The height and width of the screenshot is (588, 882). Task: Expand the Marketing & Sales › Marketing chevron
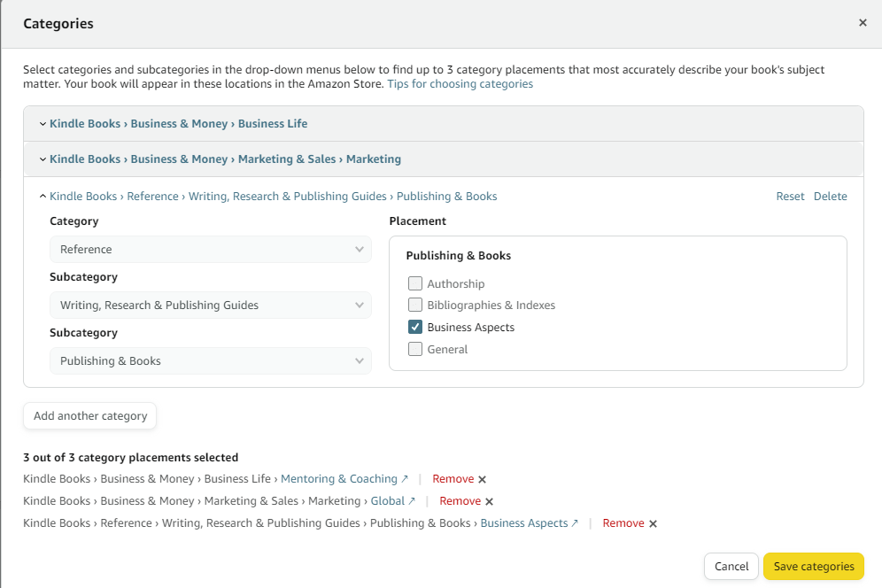[43, 159]
